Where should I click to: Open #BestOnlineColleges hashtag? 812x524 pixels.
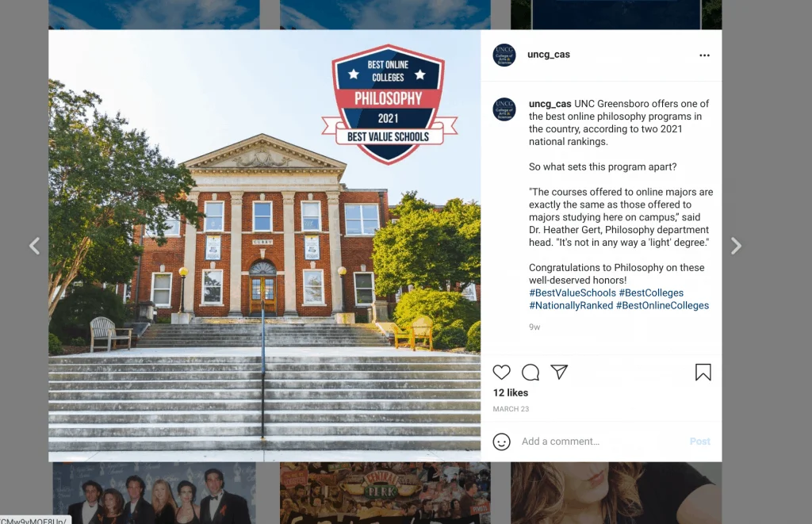tap(662, 305)
